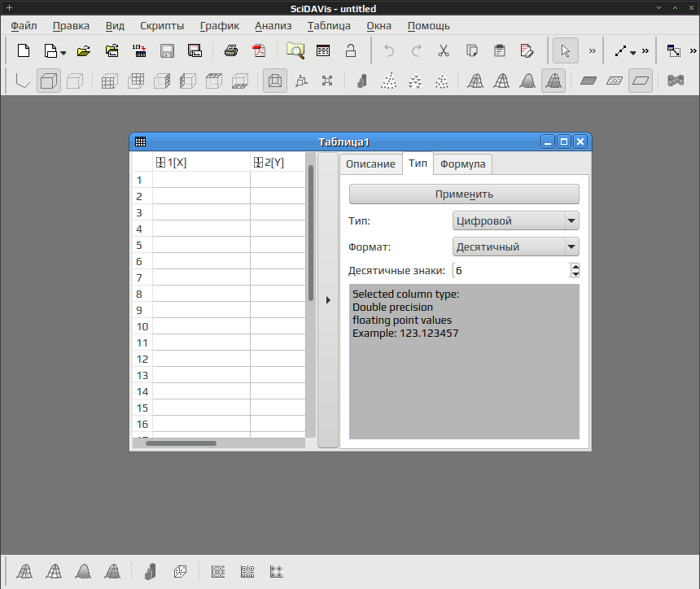Click the padlock icon in the toolbar
Image resolution: width=700 pixels, height=589 pixels.
click(x=351, y=51)
